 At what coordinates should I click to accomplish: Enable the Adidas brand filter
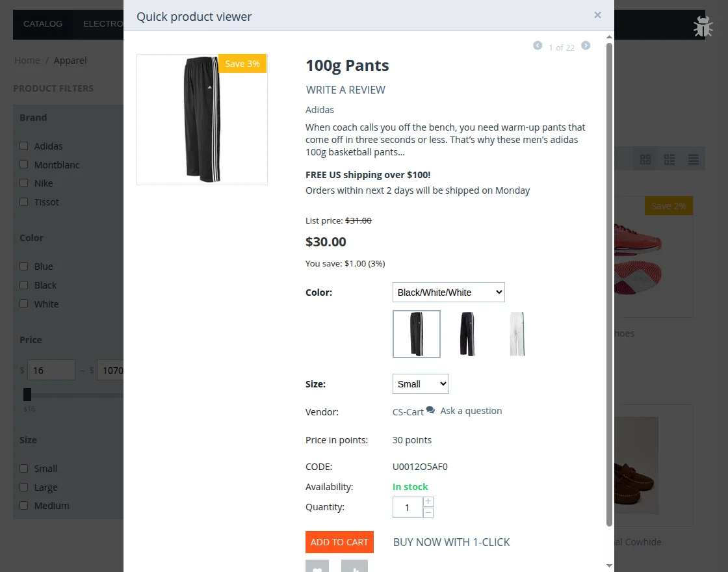(x=23, y=146)
